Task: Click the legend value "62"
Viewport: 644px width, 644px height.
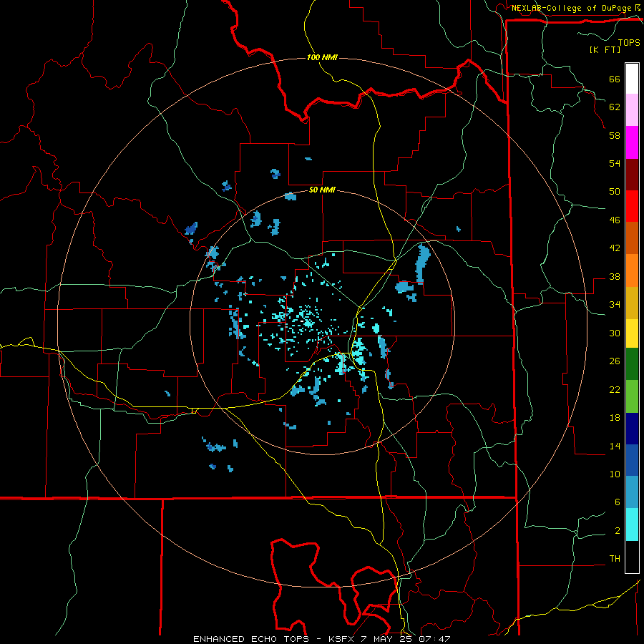Action: pyautogui.click(x=615, y=107)
